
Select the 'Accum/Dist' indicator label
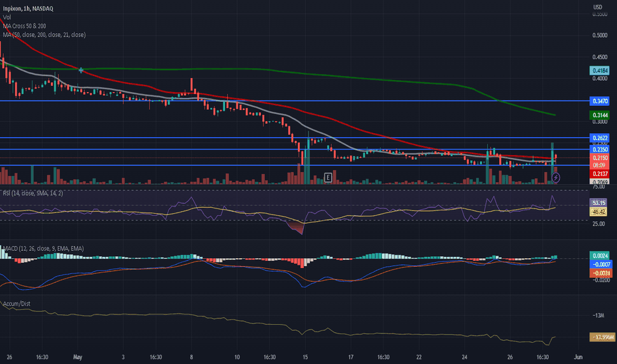tap(17, 303)
